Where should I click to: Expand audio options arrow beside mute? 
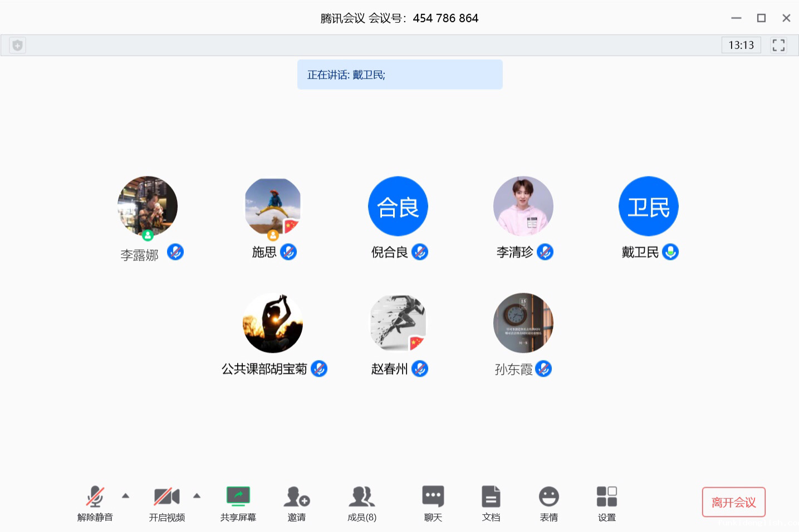126,495
